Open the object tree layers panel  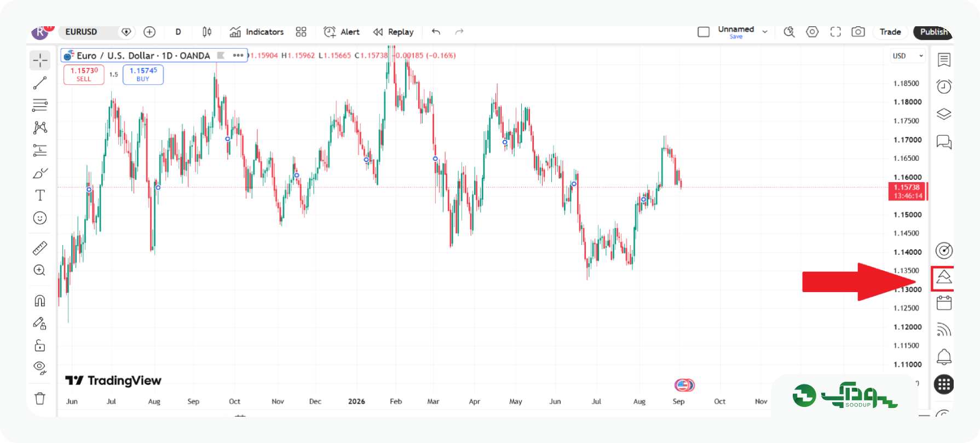[x=944, y=114]
